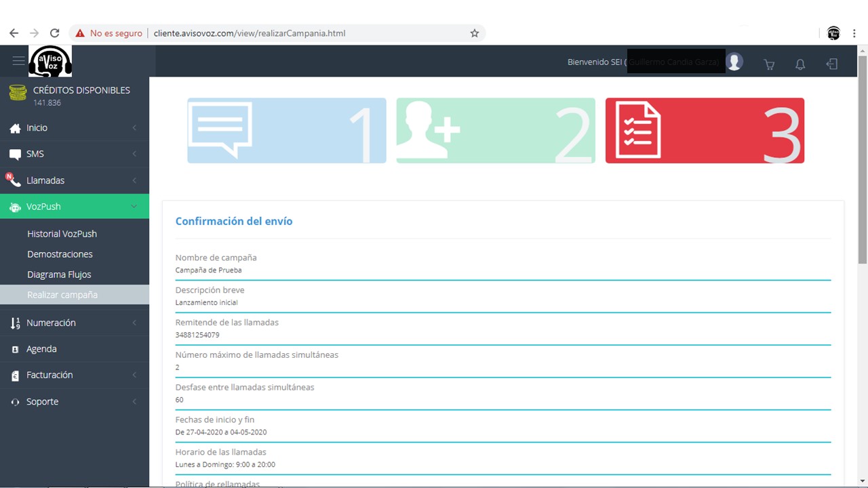Viewport: 868px width, 488px height.
Task: Expand the Llamadas menu chevron
Action: pyautogui.click(x=134, y=180)
